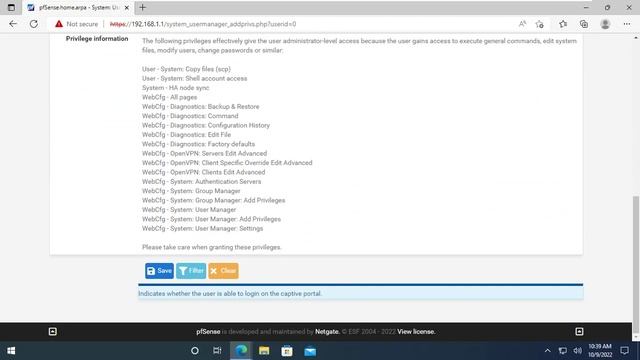Open a new browser tab
This screenshot has height=360, width=640.
[142, 7]
